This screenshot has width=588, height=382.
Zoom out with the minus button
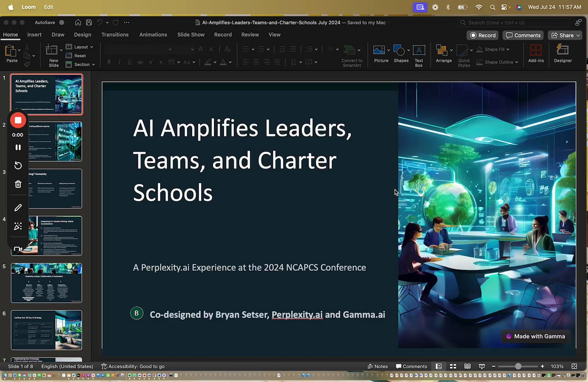pyautogui.click(x=493, y=366)
